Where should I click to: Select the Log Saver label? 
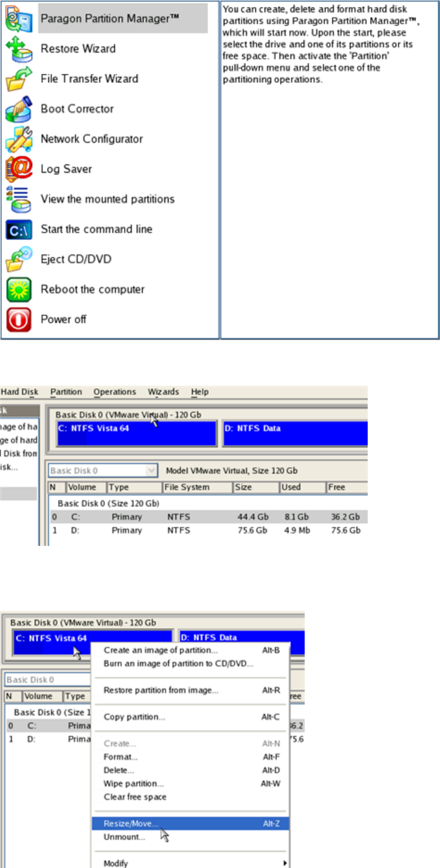tap(66, 169)
